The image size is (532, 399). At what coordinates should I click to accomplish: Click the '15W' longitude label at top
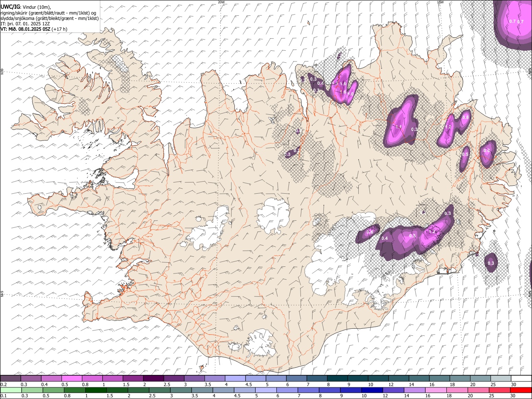click(440, 2)
